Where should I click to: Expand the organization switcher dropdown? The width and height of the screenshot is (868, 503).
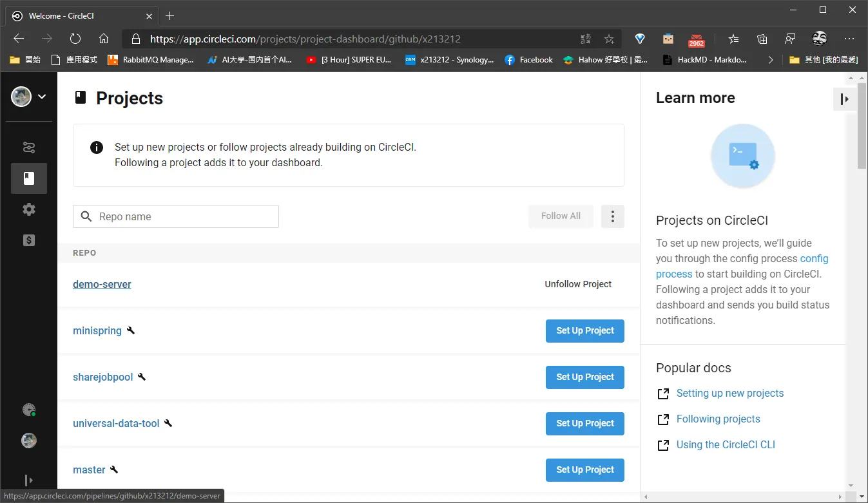29,97
